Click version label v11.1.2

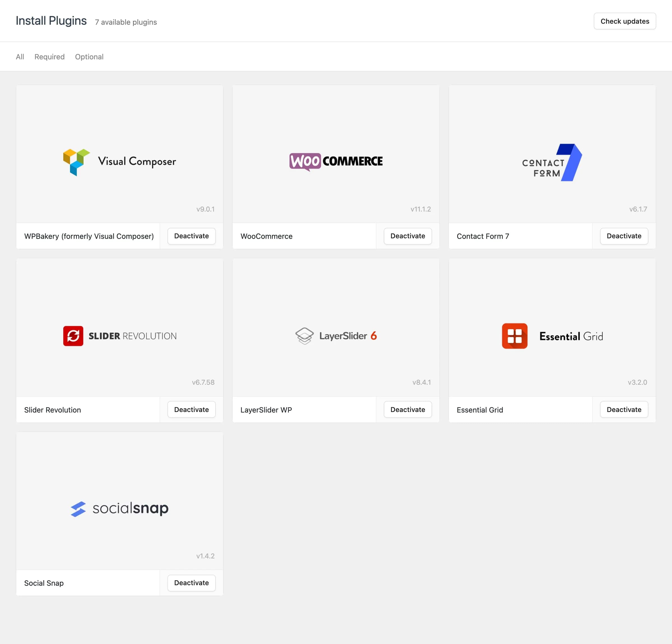[x=421, y=209]
